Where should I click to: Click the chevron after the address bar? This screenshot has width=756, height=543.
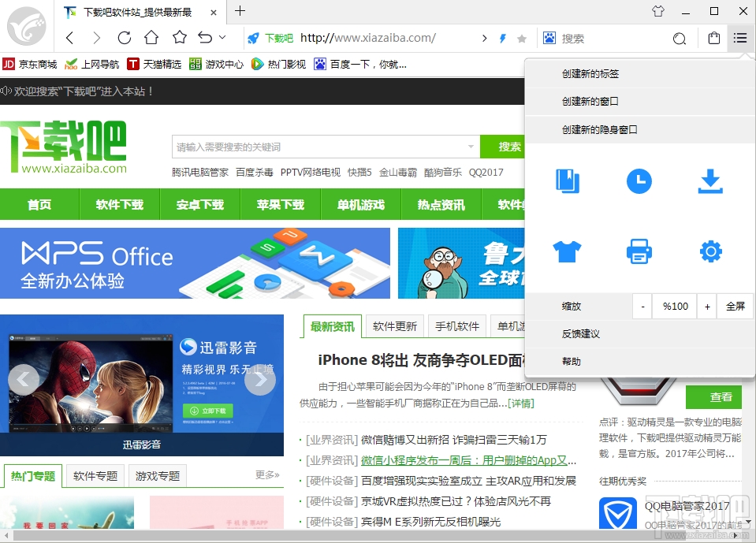click(x=486, y=37)
